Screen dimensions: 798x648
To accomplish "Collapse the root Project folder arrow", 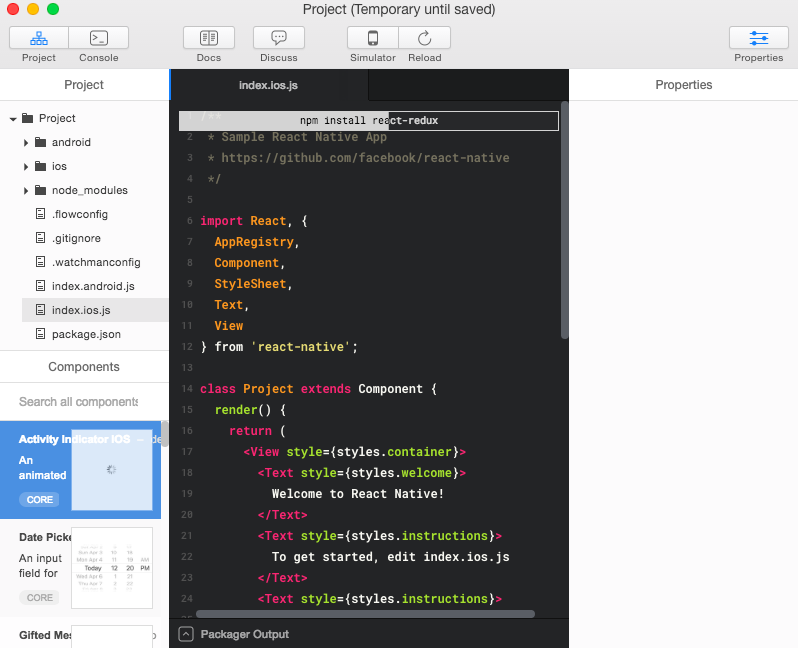I will click(13, 119).
